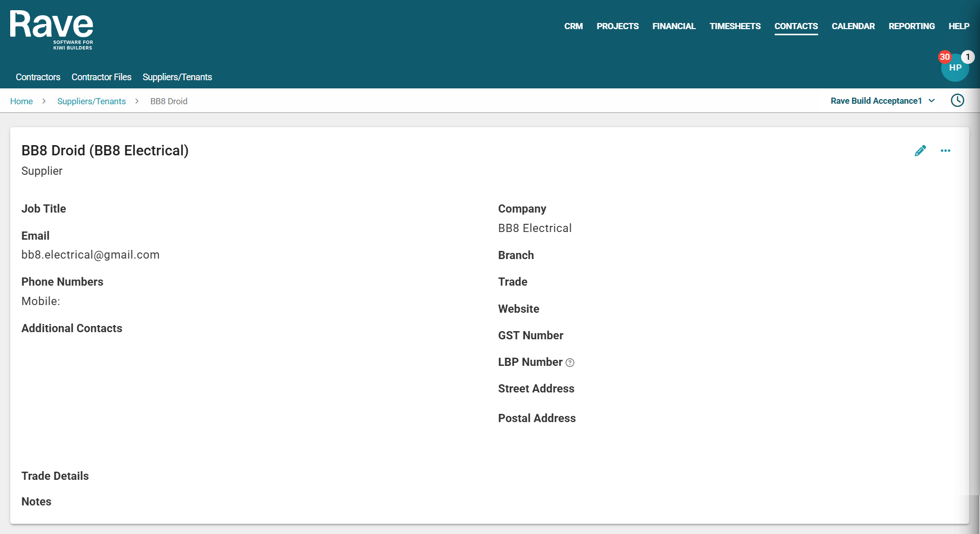Click the Phone Numbers label
980x534 pixels.
(x=62, y=282)
